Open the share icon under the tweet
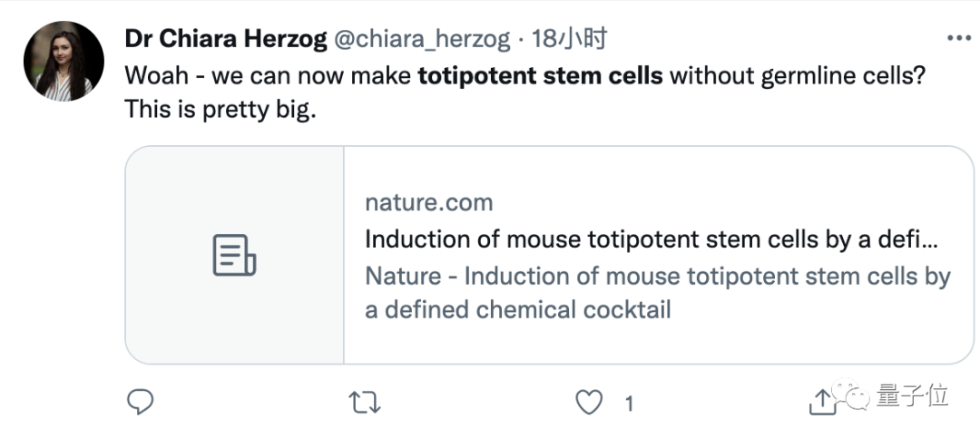 (822, 402)
